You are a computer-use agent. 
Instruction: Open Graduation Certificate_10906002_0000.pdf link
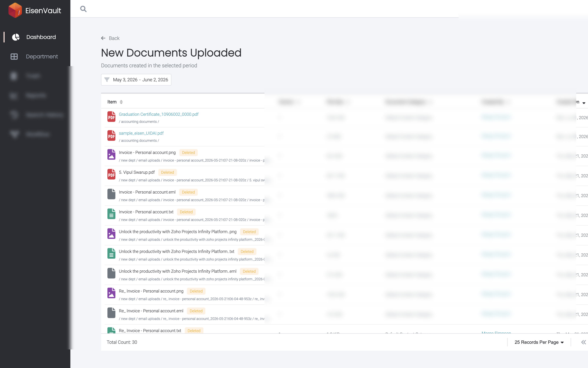159,114
